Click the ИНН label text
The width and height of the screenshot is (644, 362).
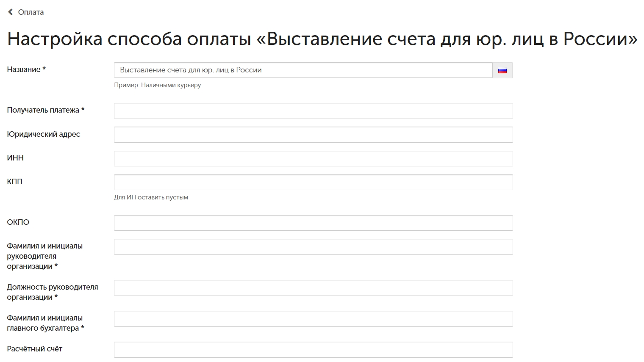click(15, 158)
